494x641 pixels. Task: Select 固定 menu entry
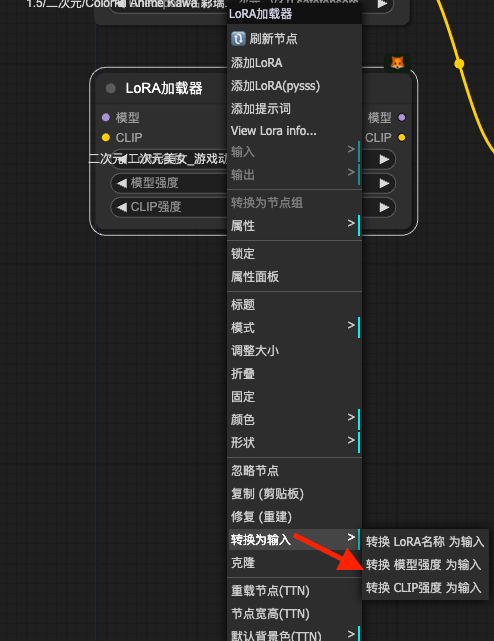294,396
